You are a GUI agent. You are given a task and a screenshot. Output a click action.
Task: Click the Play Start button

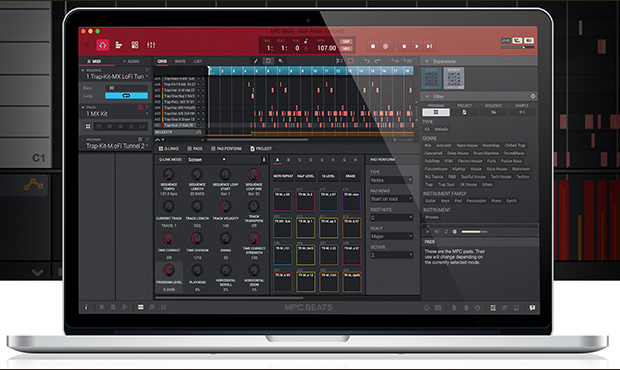[429, 46]
